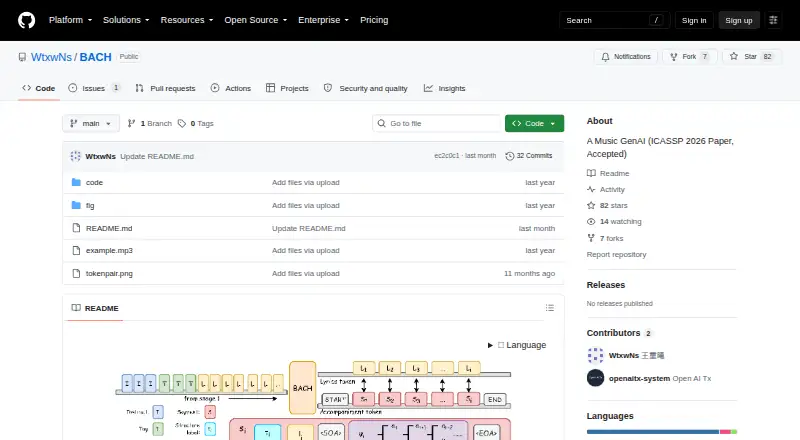Open commit hash ec2c0c1
800x440 pixels.
point(446,156)
